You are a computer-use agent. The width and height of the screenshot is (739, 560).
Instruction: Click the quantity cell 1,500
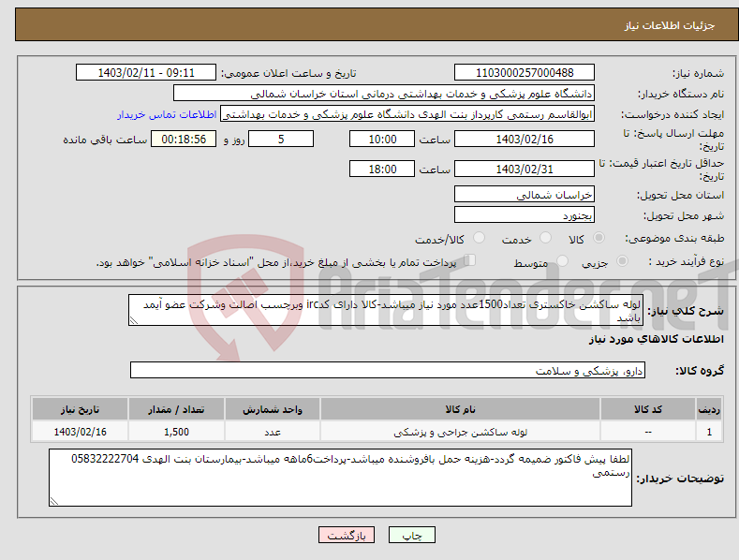tap(176, 432)
